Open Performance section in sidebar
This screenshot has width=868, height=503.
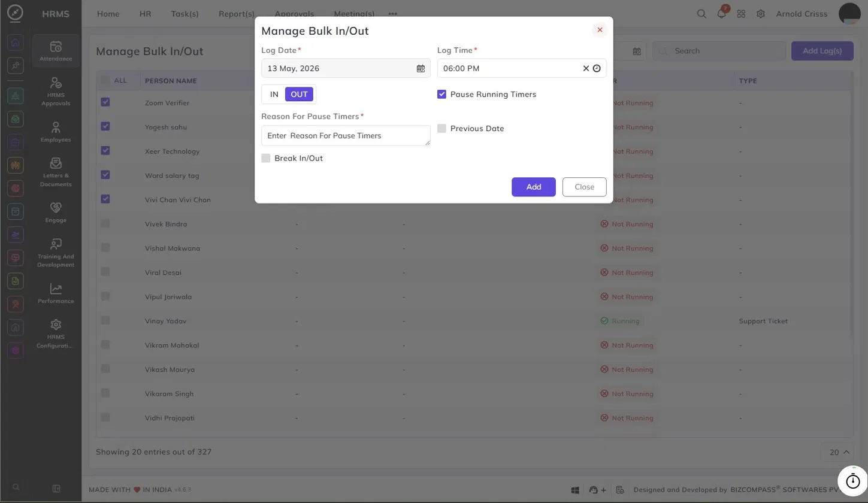tap(56, 293)
